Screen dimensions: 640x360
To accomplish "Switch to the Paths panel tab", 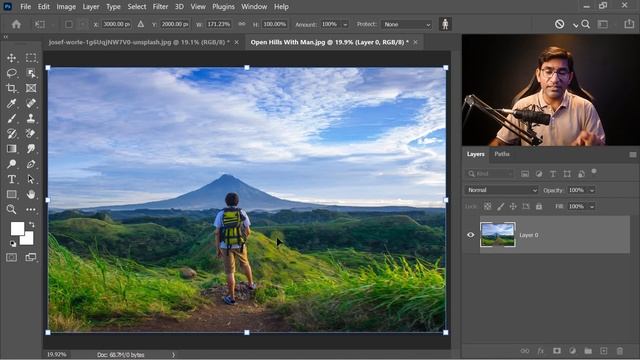I will (502, 154).
